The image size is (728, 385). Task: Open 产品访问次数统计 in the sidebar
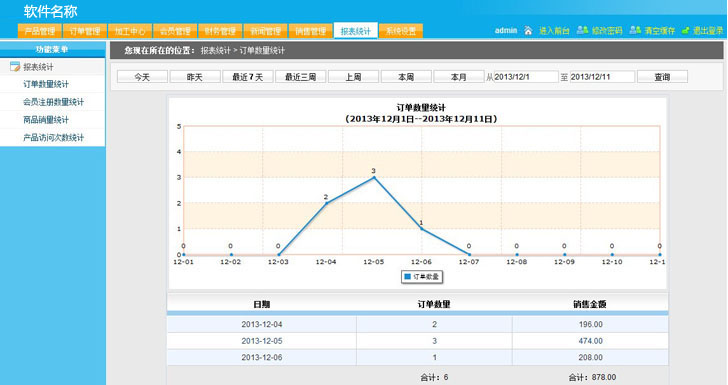[53, 137]
